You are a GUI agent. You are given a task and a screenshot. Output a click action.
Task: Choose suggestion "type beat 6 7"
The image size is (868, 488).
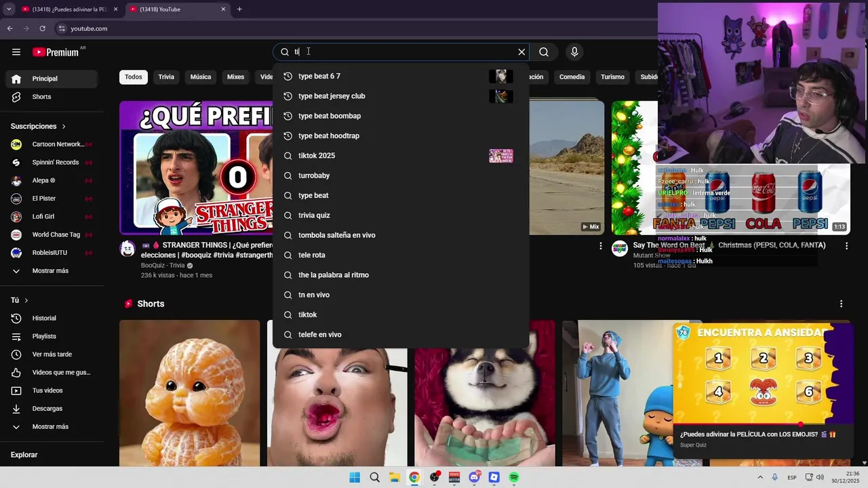[x=400, y=77]
